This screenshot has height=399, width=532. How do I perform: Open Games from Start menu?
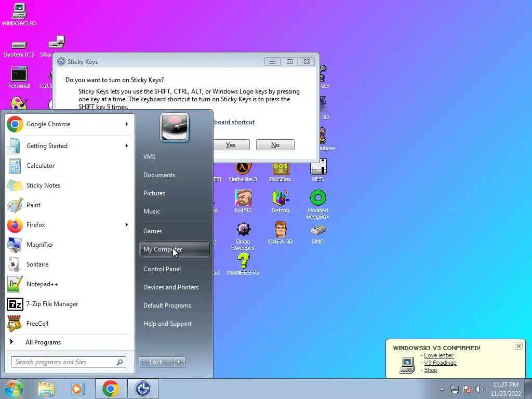(x=175, y=231)
